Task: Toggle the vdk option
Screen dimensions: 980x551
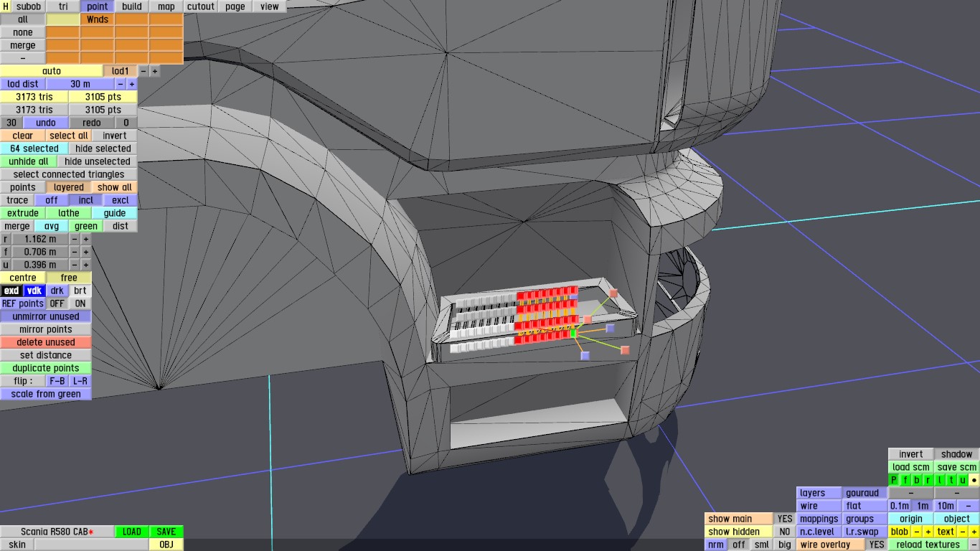Action: (34, 291)
